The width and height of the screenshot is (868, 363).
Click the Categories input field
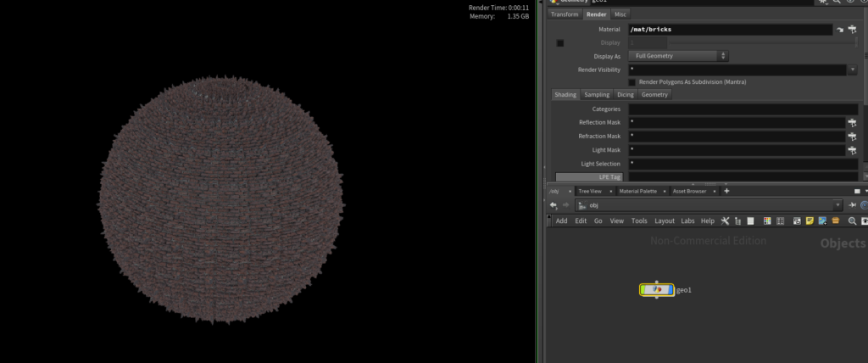click(743, 109)
